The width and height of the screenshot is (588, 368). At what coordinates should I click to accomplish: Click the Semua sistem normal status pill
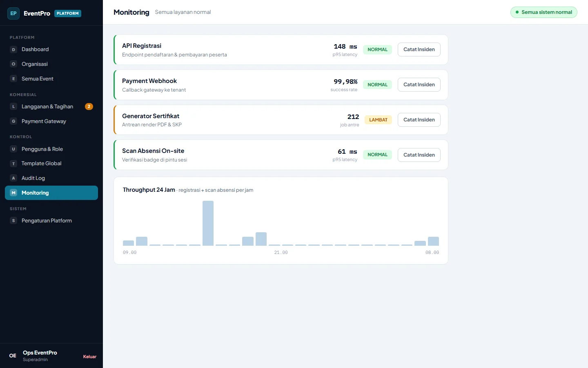click(543, 12)
